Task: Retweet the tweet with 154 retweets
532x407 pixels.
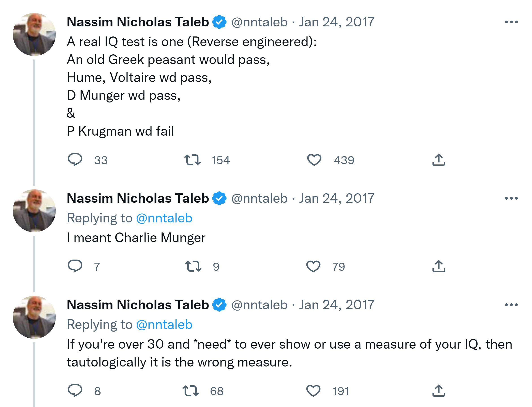Action: click(192, 160)
